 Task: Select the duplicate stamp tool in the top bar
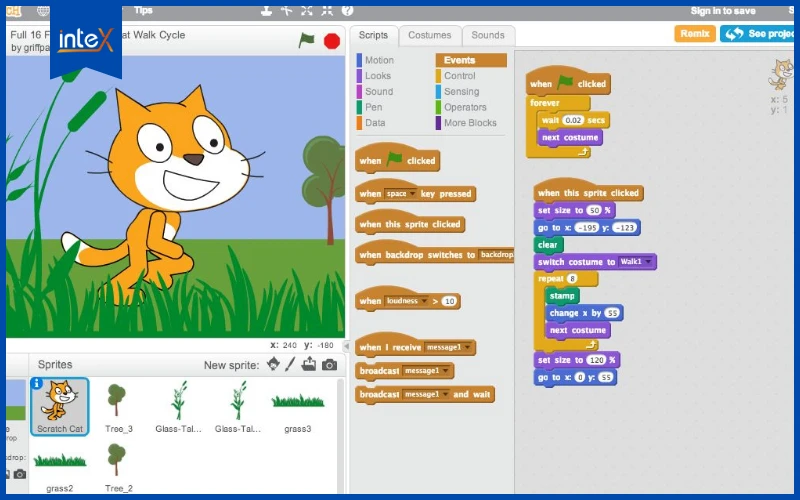pyautogui.click(x=266, y=10)
